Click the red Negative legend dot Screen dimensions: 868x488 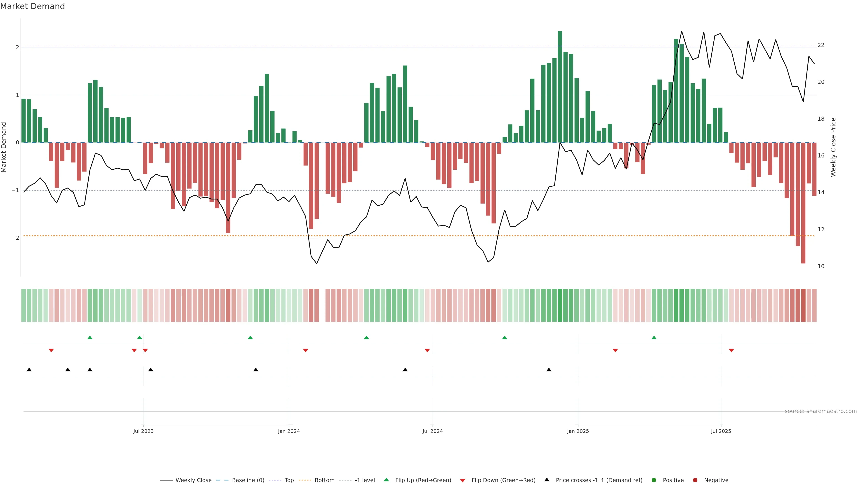point(695,480)
